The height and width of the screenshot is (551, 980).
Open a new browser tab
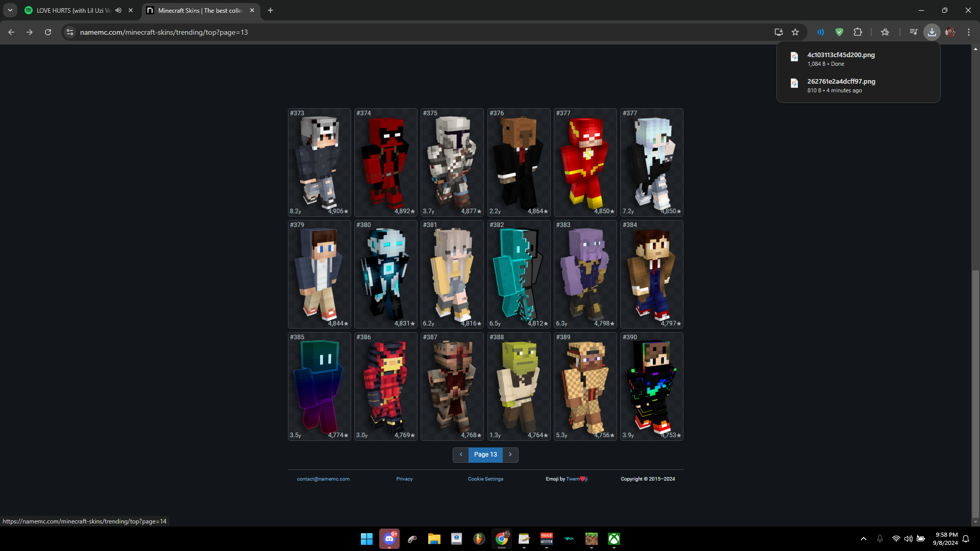[271, 10]
